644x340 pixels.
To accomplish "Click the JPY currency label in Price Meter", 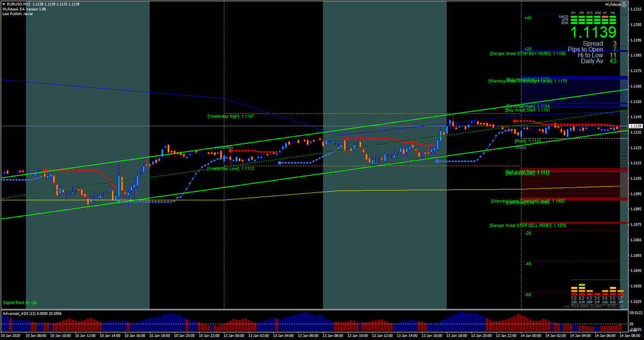I will [x=620, y=302].
